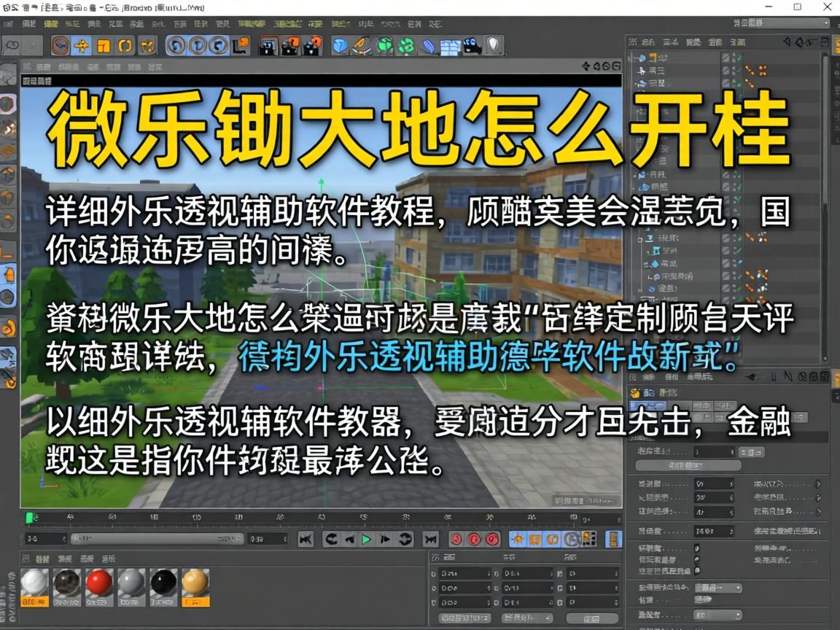
Task: Click the layout icon right of the key channel icons
Action: (x=613, y=539)
